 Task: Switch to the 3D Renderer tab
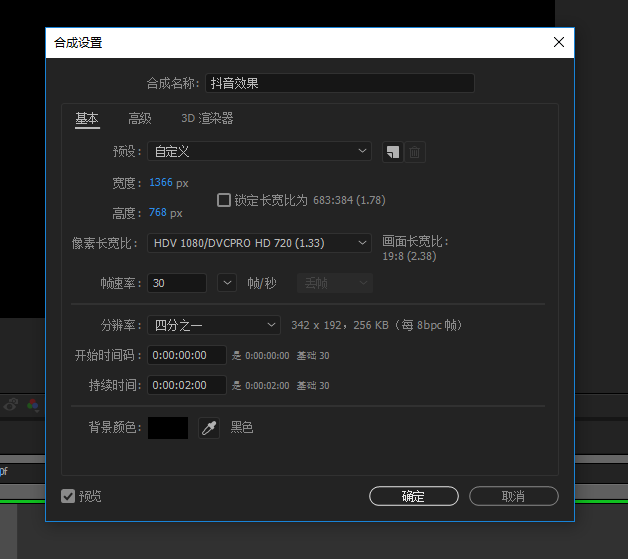click(x=207, y=119)
